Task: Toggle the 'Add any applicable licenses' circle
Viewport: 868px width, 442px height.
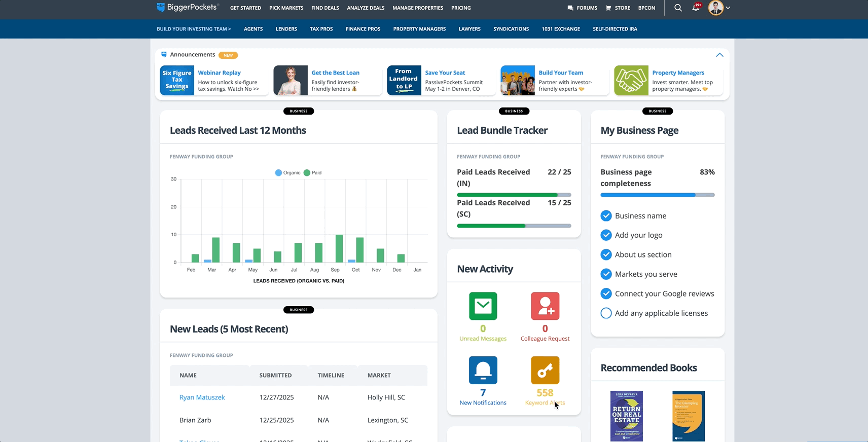Action: 606,313
